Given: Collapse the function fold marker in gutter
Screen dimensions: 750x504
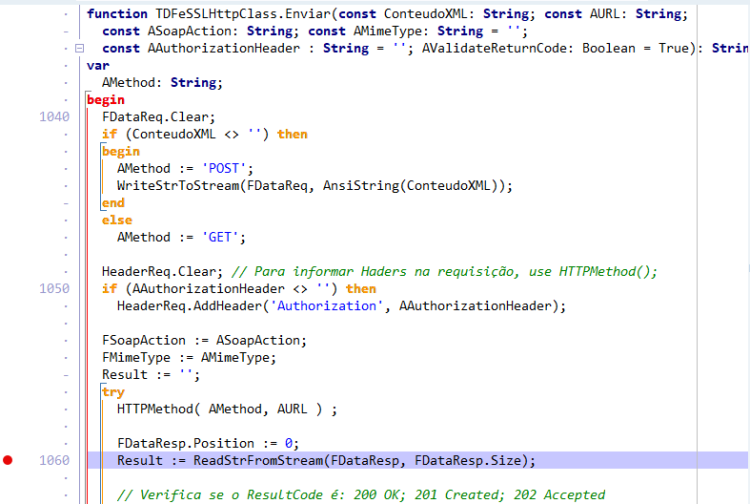Looking at the screenshot, I should (80, 48).
